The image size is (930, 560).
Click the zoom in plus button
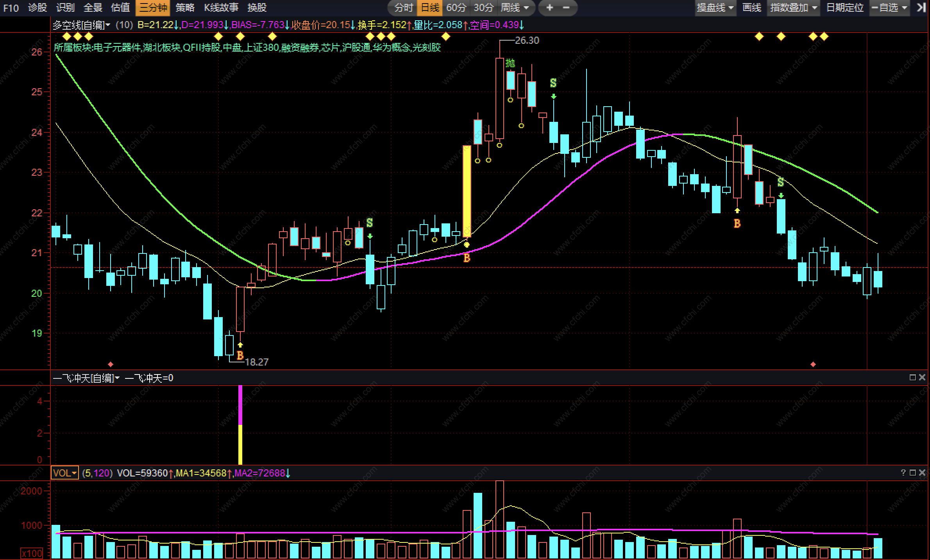[549, 7]
